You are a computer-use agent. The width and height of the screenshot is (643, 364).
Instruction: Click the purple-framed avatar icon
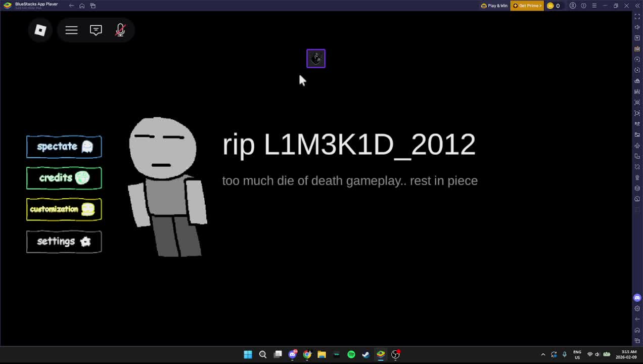[x=316, y=59]
